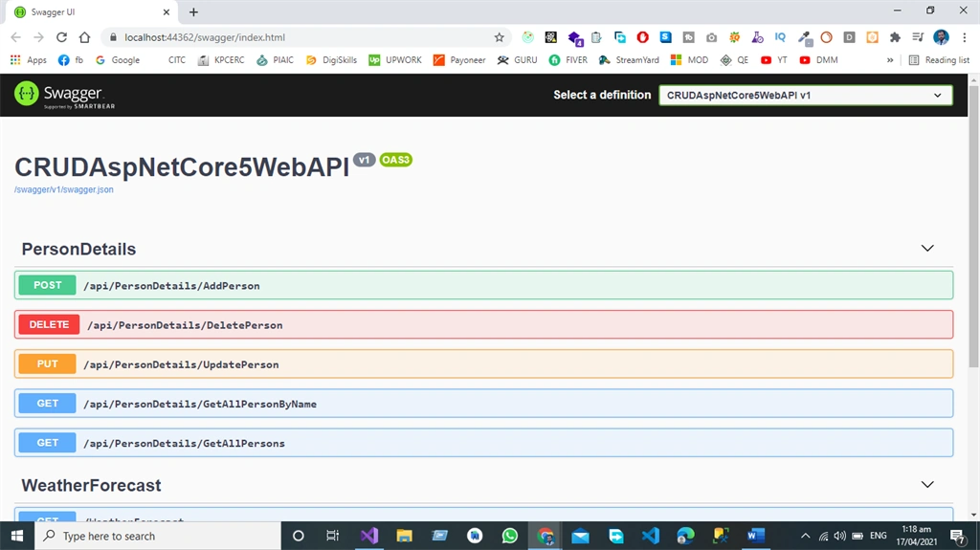Open the browser extensions puzzle icon
Screen dimensions: 980x550
click(x=895, y=37)
